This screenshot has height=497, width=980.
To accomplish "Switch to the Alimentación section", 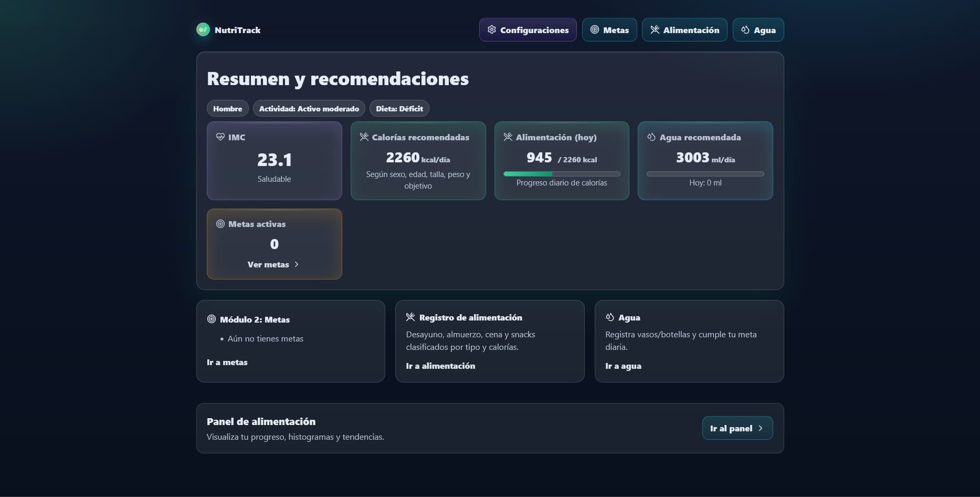I will click(684, 30).
